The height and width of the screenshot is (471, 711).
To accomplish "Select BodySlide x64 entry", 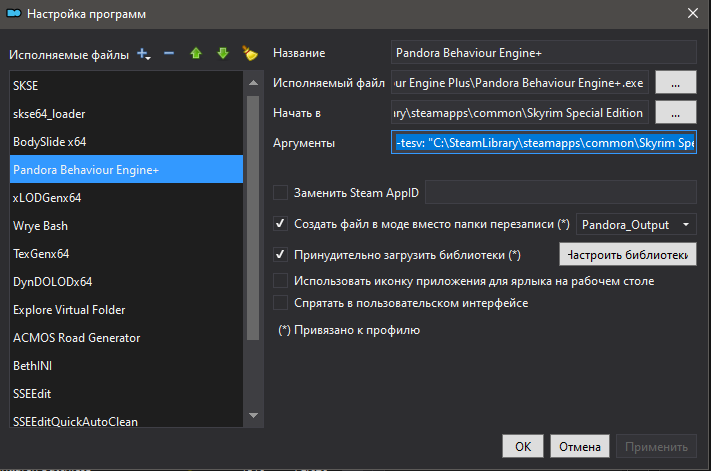I will [x=127, y=141].
